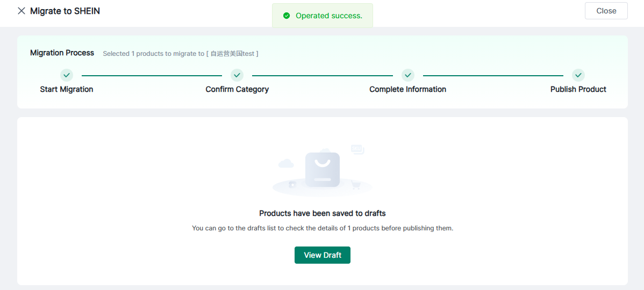
Task: Click the SKU tag icon above the bag
Action: coord(357,149)
